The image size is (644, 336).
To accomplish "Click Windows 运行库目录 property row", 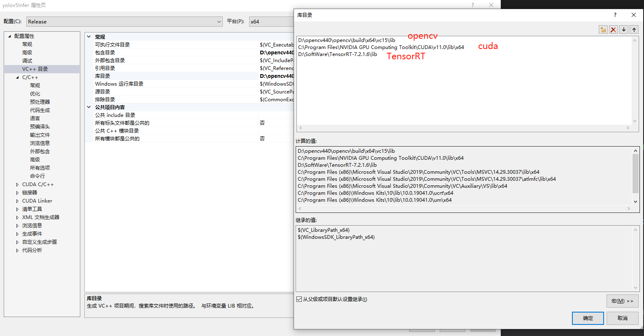I will 190,84.
